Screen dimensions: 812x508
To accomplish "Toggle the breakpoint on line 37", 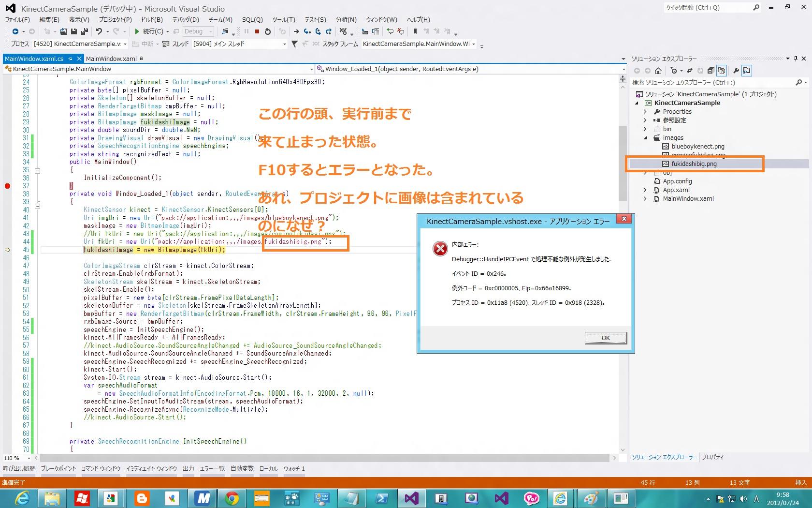I will pos(7,186).
